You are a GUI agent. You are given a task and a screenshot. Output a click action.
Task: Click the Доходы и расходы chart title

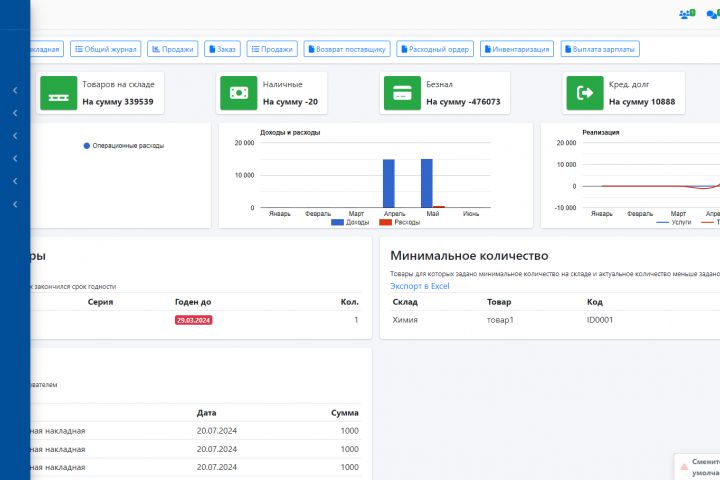290,132
